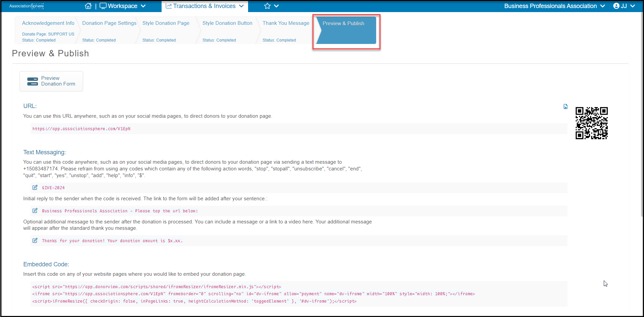Open the JJ user menu chevron
Viewport: 644px width, 317px height.
click(x=633, y=6)
